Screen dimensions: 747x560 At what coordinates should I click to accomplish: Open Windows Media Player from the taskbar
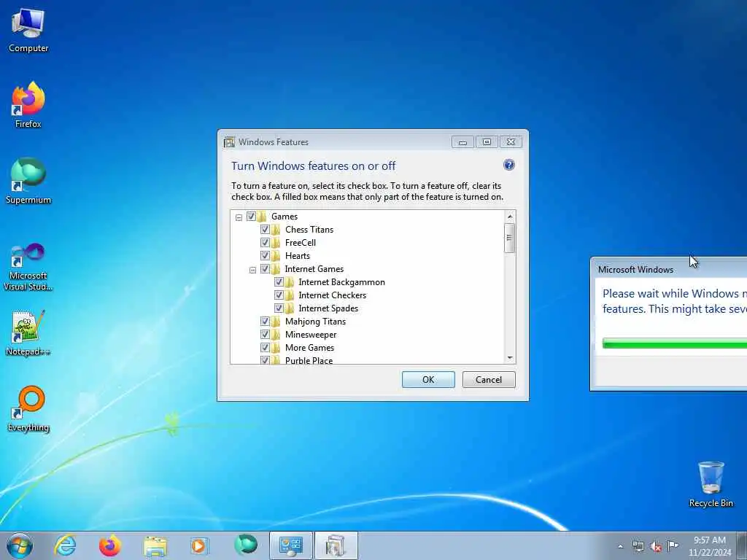[199, 545]
